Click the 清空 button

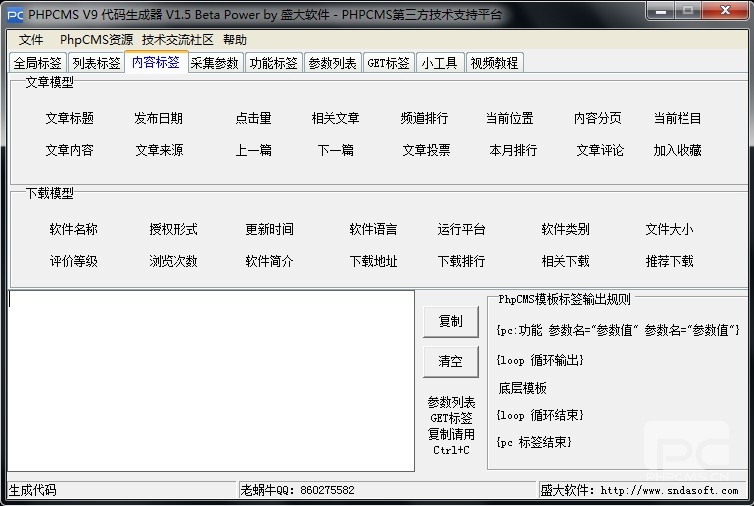click(451, 361)
